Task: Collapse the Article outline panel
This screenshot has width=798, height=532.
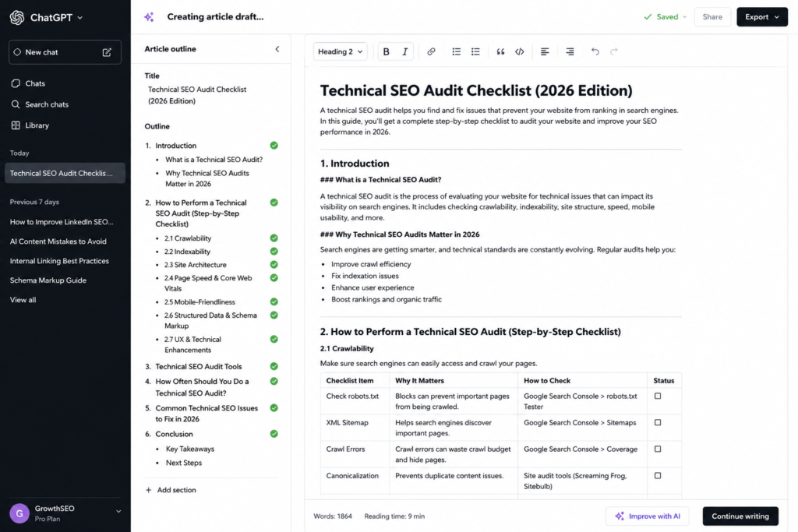Action: pos(277,49)
